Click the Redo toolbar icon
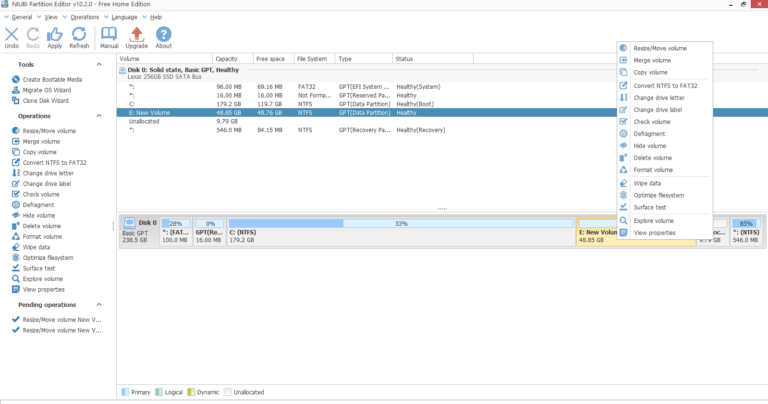 (33, 35)
